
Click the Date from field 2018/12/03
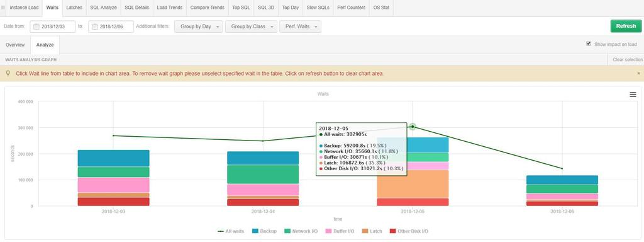click(53, 26)
